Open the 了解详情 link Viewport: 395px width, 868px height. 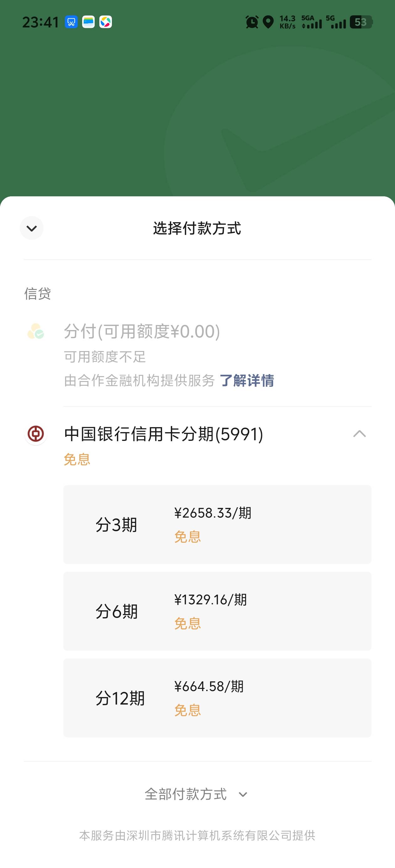pyautogui.click(x=247, y=381)
